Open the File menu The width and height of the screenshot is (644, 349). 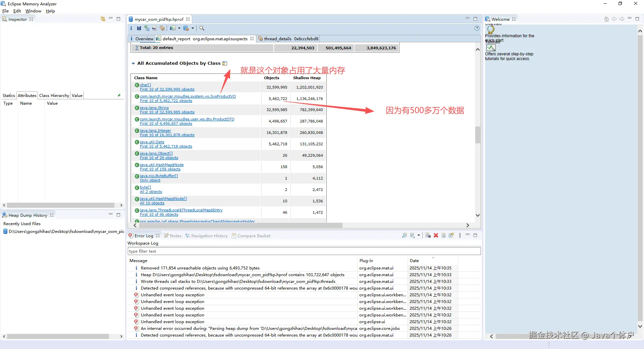point(5,11)
